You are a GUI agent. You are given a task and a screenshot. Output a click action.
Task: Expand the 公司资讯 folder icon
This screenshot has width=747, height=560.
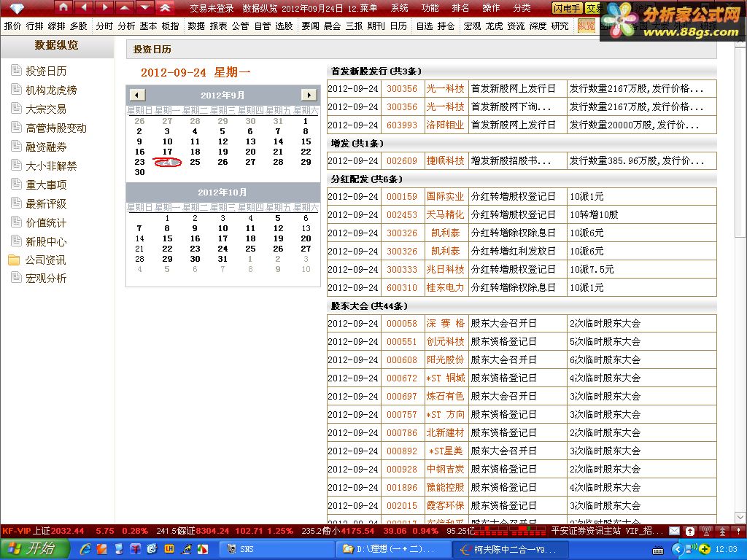[15, 260]
